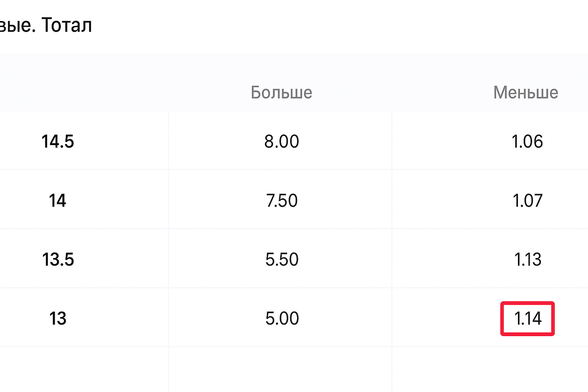This screenshot has width=588, height=392.
Task: Click the Меньше column header
Action: click(526, 93)
